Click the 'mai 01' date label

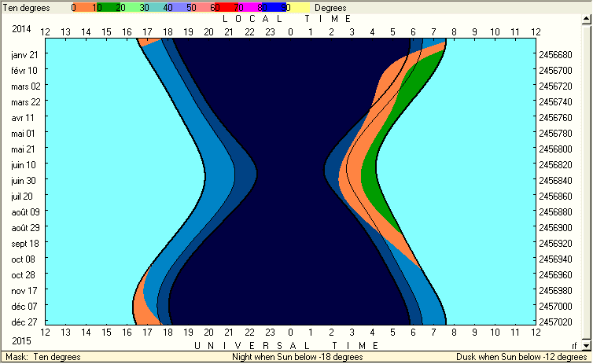tap(23, 134)
